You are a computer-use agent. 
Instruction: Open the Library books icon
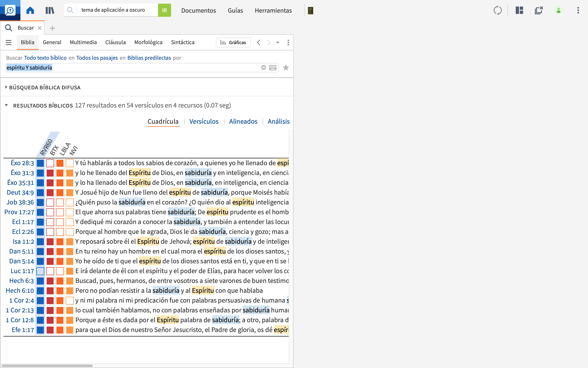50,10
